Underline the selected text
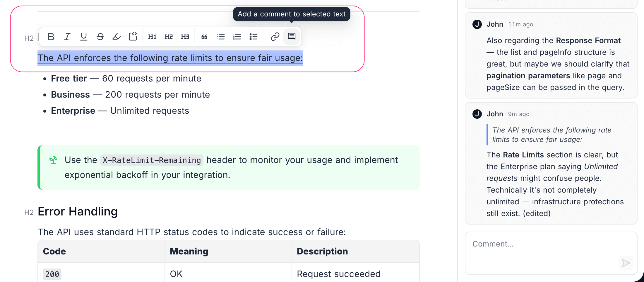The image size is (644, 282). tap(84, 37)
